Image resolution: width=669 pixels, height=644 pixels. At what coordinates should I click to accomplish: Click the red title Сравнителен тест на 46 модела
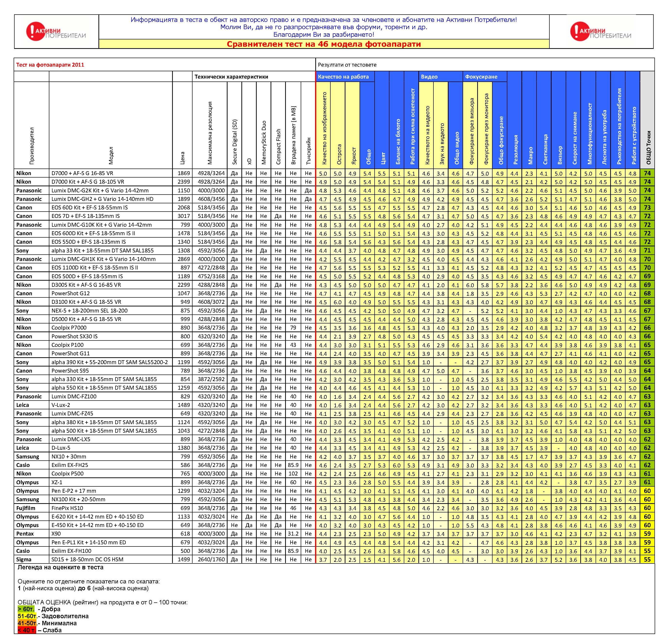pos(324,44)
